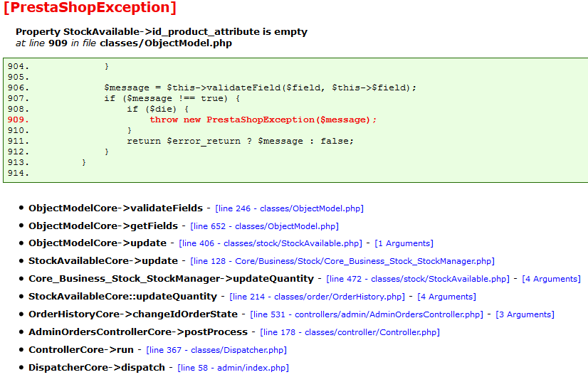
Task: Click the DispatcherCore->dispatch stack entry
Action: coord(97,368)
